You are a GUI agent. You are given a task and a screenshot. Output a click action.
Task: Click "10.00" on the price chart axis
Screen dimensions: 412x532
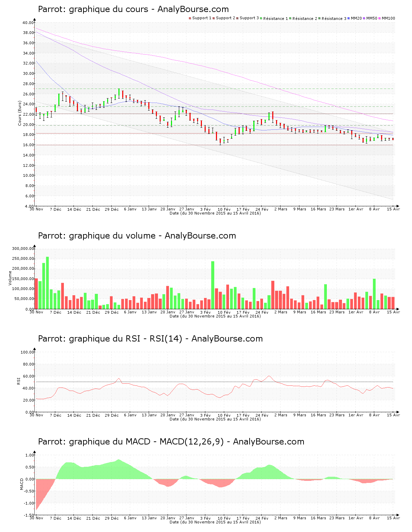28,175
